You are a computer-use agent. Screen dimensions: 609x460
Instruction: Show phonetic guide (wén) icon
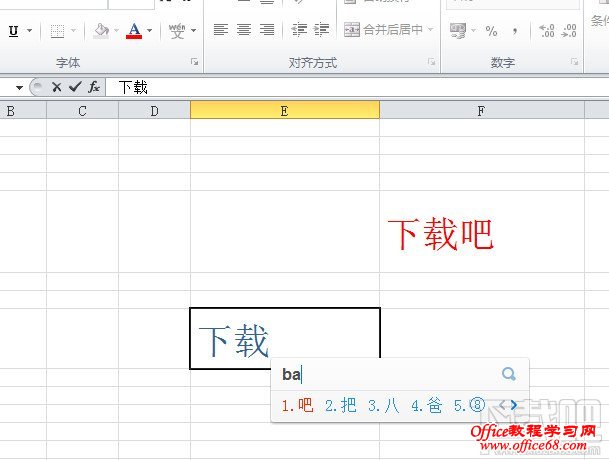(x=177, y=30)
